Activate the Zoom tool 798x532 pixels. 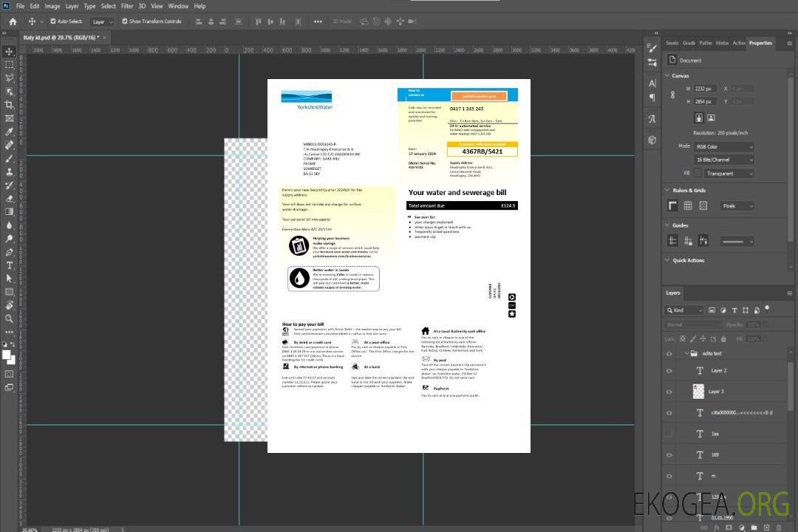(x=10, y=318)
